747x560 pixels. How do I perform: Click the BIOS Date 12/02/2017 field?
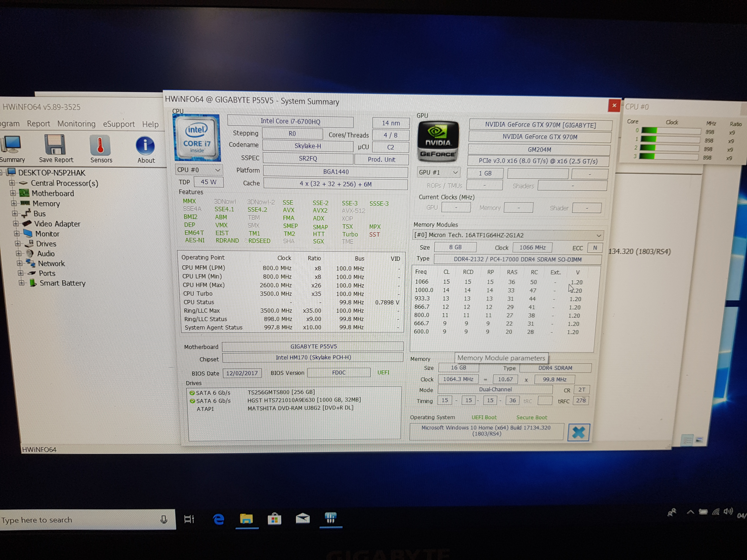242,373
